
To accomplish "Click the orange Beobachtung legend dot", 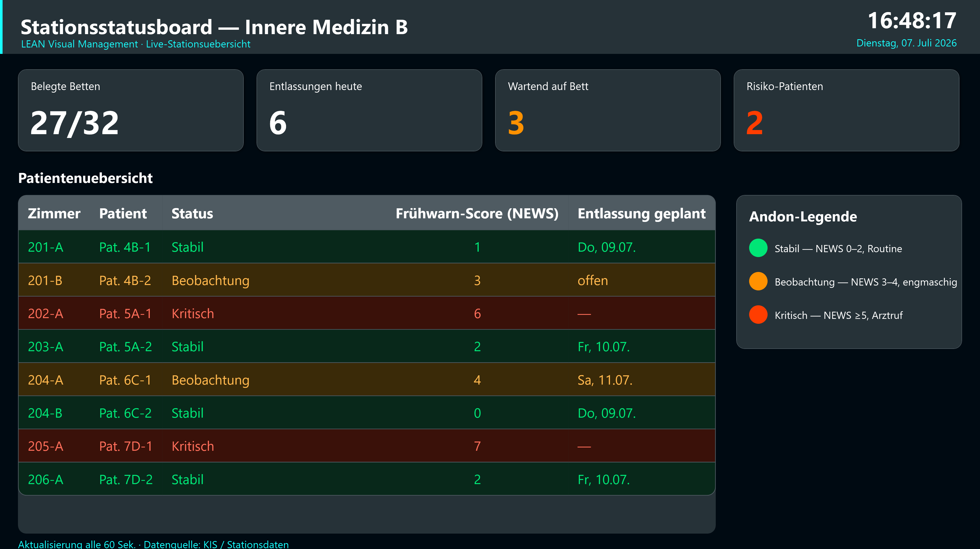I will click(x=758, y=281).
